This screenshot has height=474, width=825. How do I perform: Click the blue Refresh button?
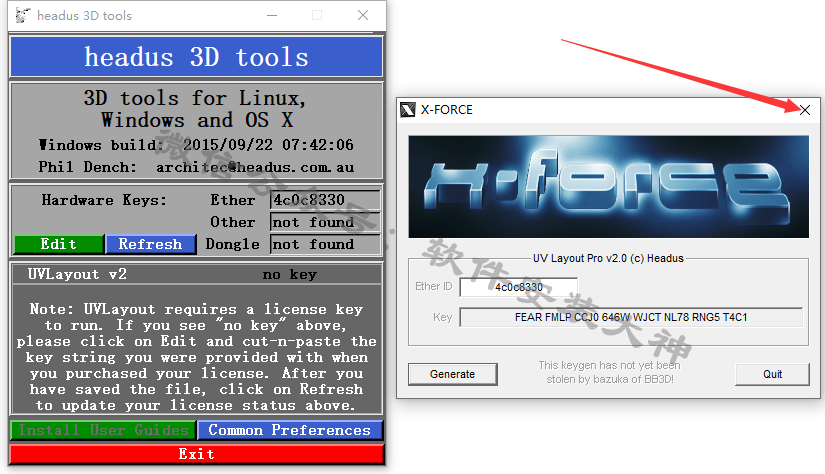coord(150,244)
